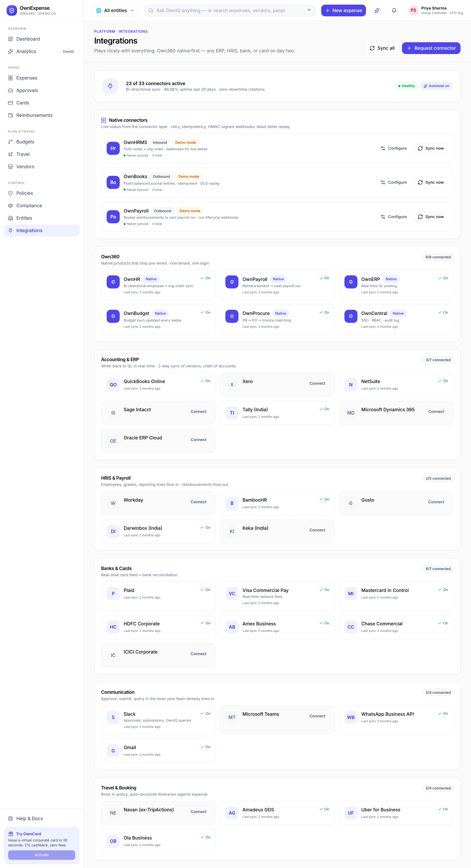Click the Demo mode tag on OwnHRMS

[x=185, y=143]
